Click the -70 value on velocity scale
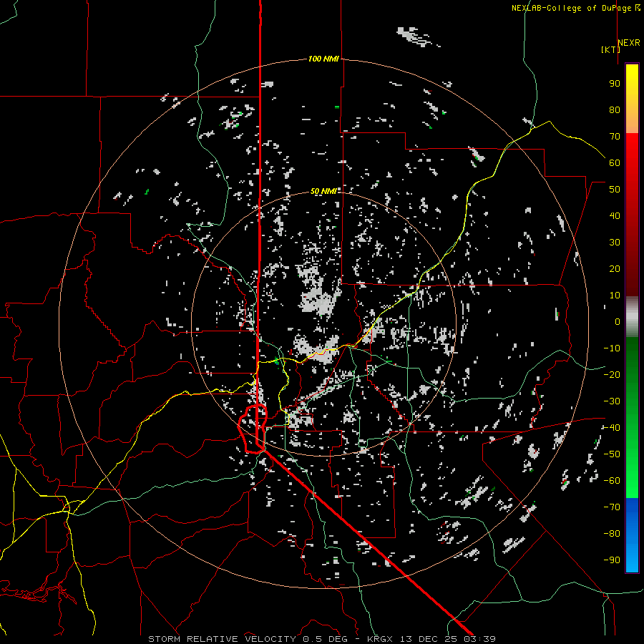Viewport: 644px width, 644px height. pyautogui.click(x=612, y=507)
